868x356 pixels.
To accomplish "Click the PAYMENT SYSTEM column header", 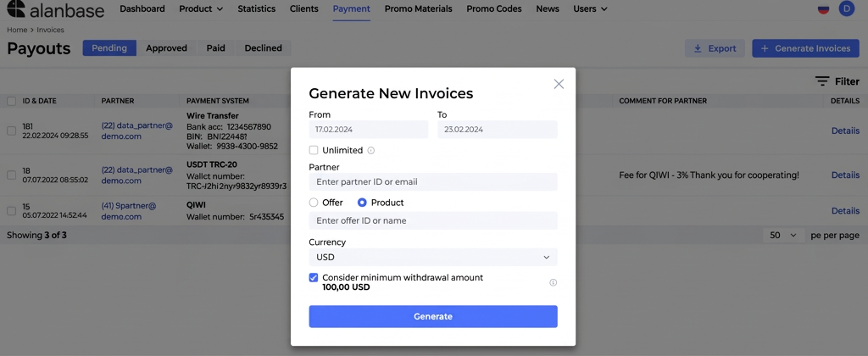I will click(x=218, y=101).
